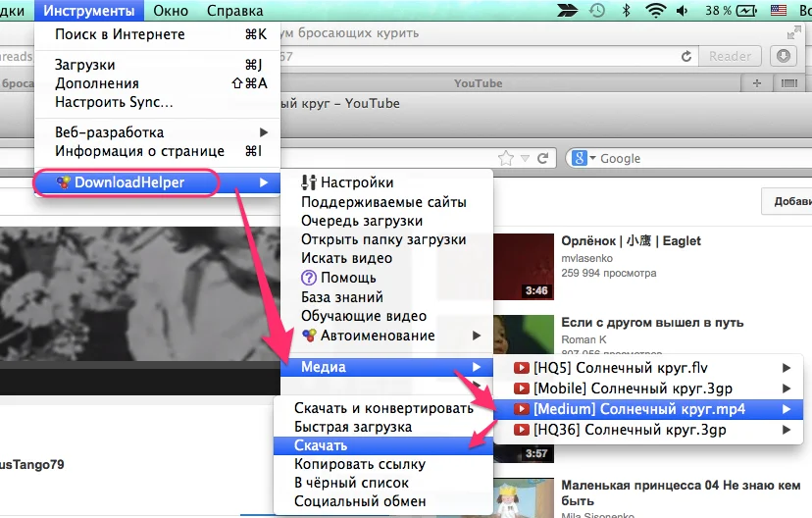
Task: Select Искать видео entry
Action: tap(386, 258)
